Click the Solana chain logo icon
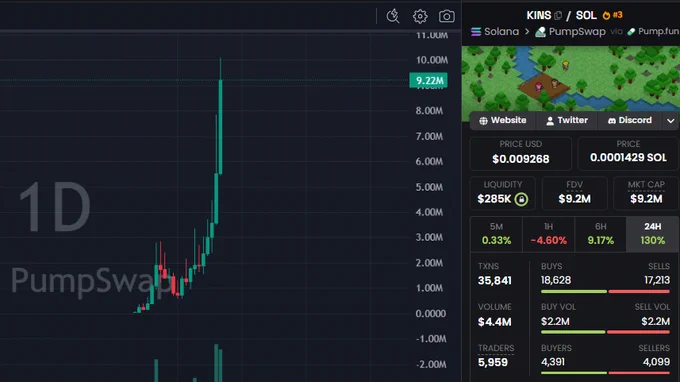Image resolution: width=680 pixels, height=382 pixels. tap(476, 32)
